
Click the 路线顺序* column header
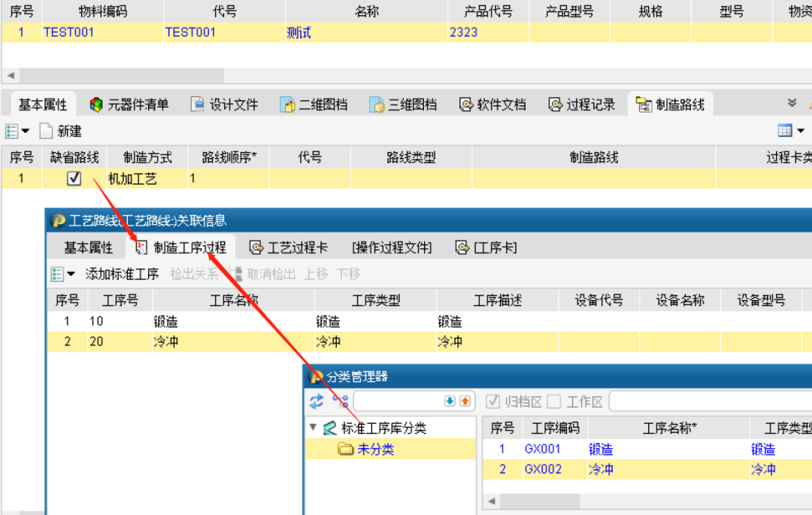click(x=229, y=157)
